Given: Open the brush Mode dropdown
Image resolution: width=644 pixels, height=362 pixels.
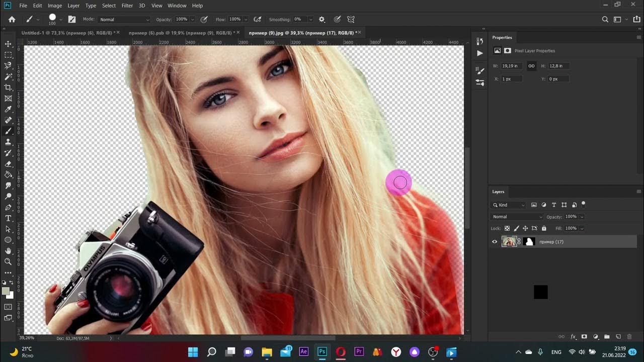Looking at the screenshot, I should (x=124, y=20).
